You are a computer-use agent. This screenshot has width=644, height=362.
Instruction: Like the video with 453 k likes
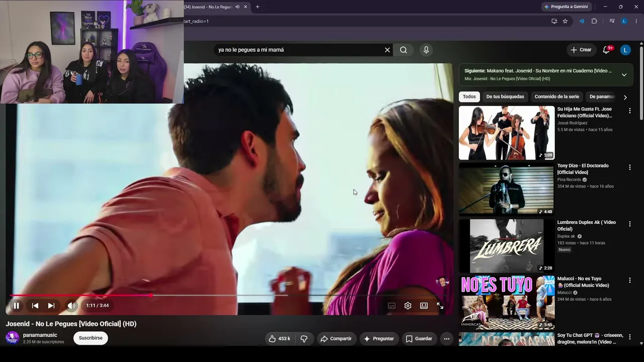point(280,339)
